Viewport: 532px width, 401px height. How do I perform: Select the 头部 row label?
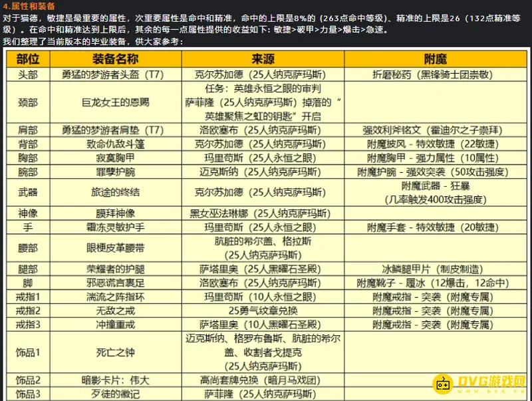(x=28, y=74)
